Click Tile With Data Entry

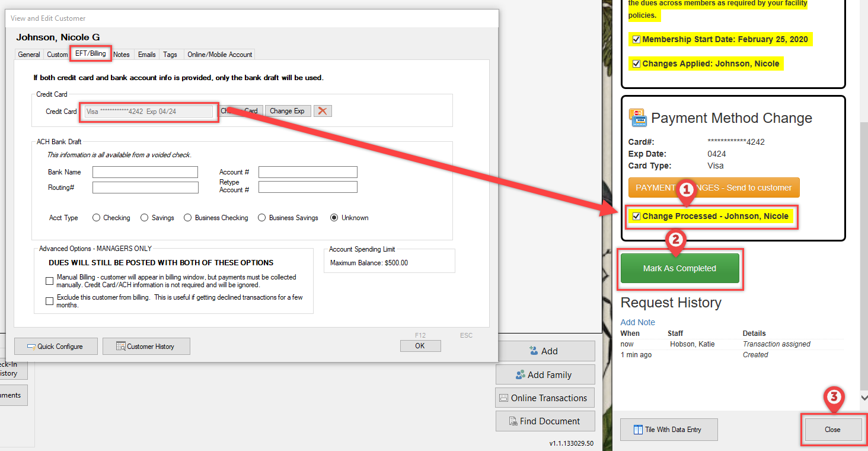coord(669,430)
